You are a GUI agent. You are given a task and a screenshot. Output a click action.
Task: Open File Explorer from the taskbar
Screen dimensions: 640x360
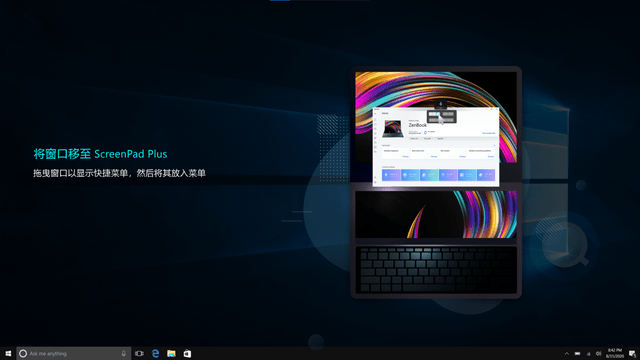[x=171, y=353]
